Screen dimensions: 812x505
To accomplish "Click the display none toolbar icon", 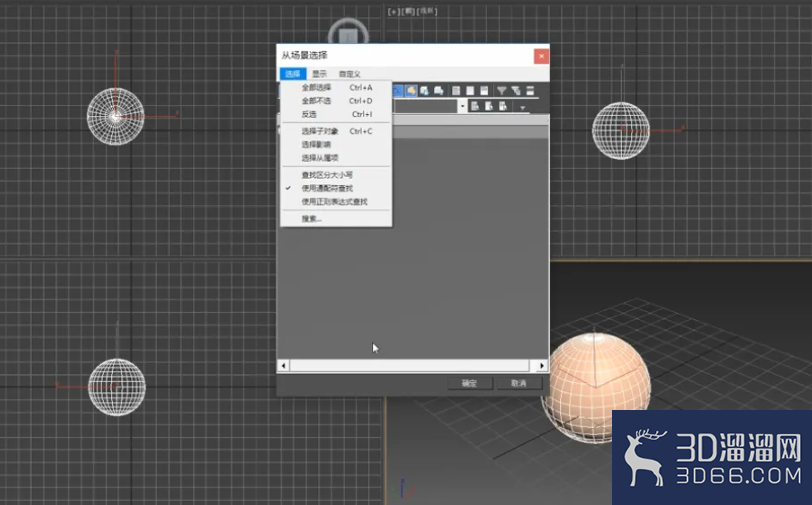I will [x=470, y=91].
